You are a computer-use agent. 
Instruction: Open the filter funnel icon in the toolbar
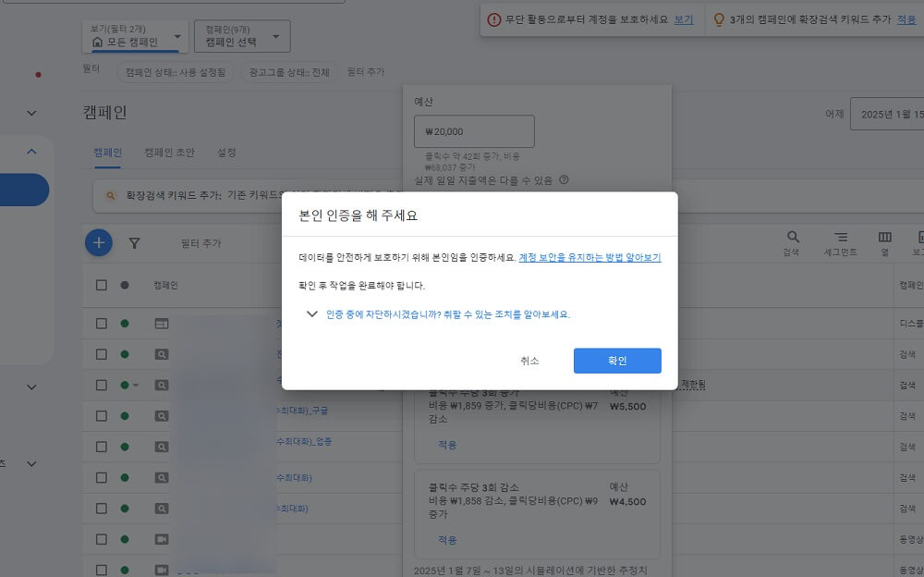point(135,242)
